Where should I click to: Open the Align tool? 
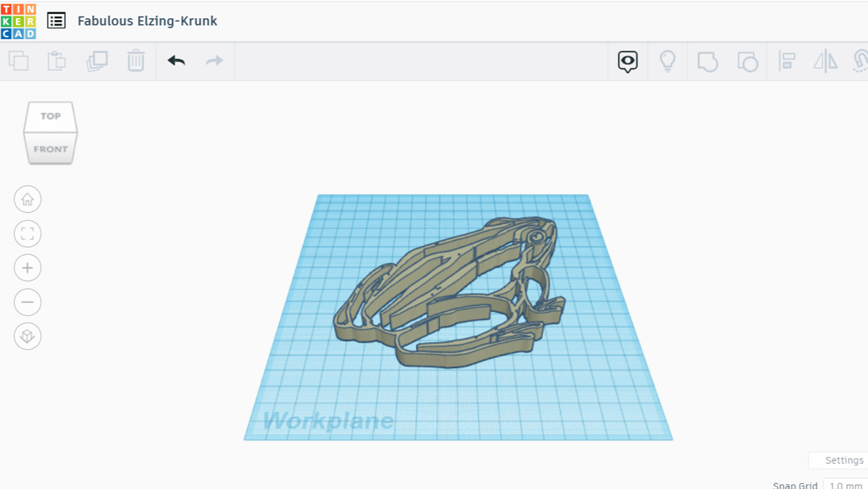pyautogui.click(x=787, y=61)
